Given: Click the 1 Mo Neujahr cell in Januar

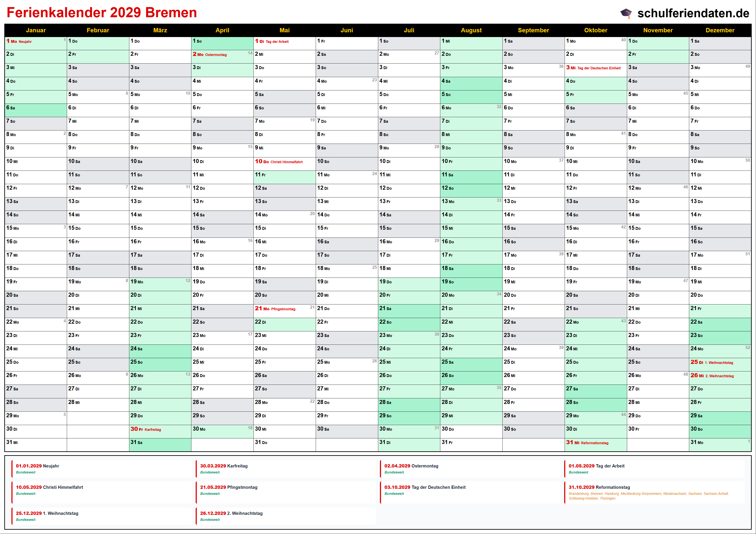Looking at the screenshot, I should 36,42.
